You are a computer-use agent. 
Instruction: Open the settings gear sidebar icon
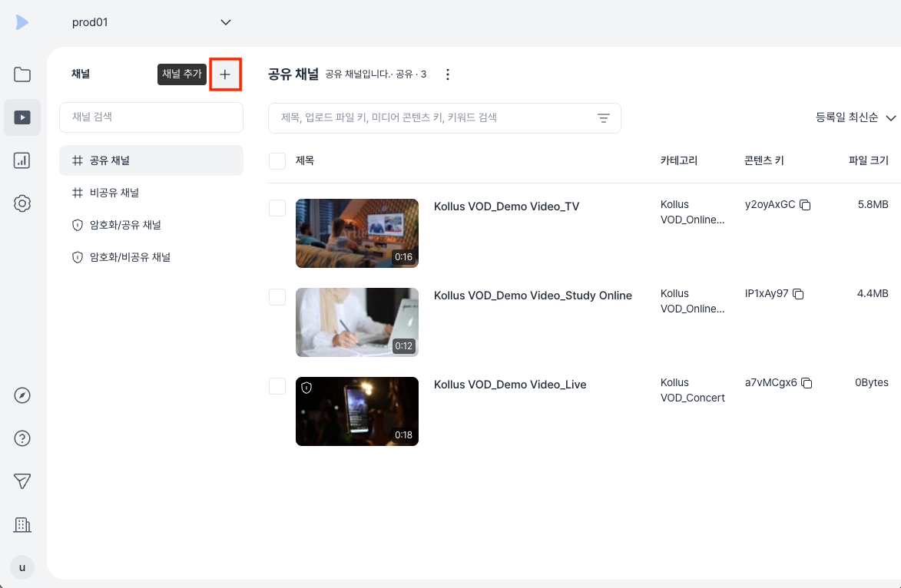click(x=22, y=203)
